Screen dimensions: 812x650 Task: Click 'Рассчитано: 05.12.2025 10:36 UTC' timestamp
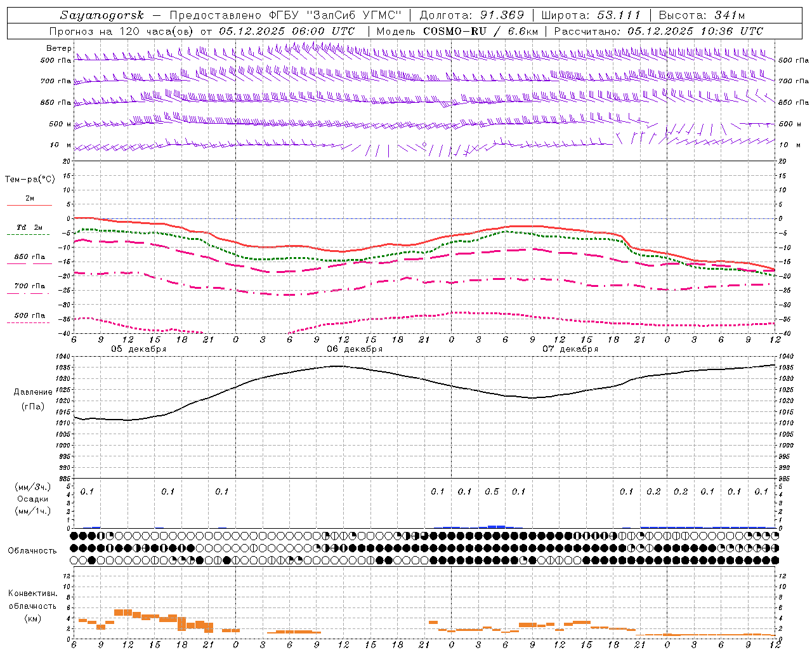[658, 31]
